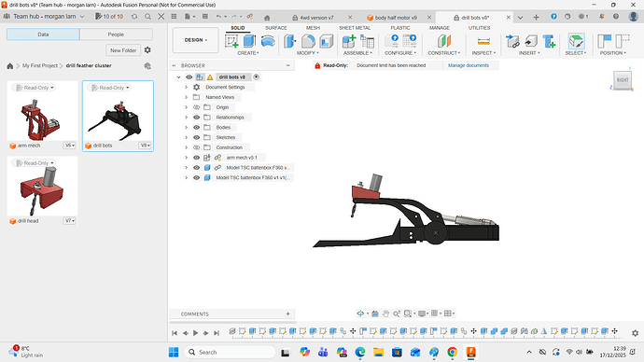Viewport: 644px width, 362px height.
Task: Switch to the People panel tab
Action: click(116, 35)
